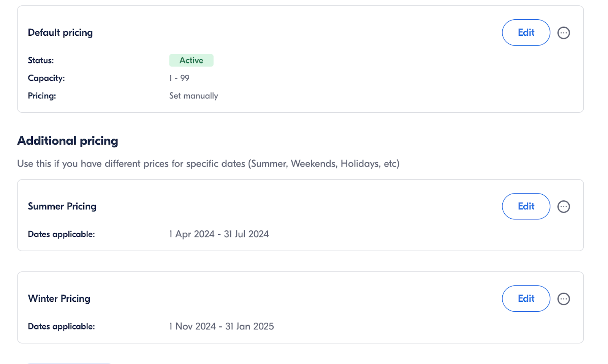Select the Summer Pricing title
608x364 pixels.
click(62, 206)
